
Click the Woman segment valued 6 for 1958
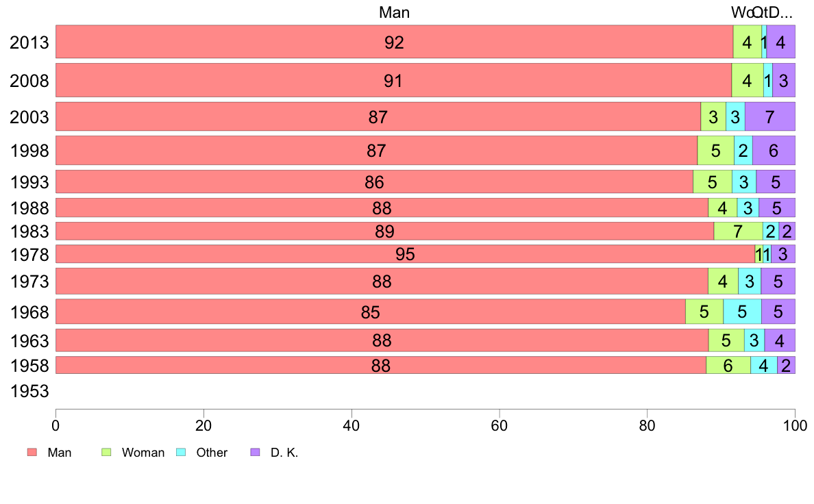click(x=728, y=366)
